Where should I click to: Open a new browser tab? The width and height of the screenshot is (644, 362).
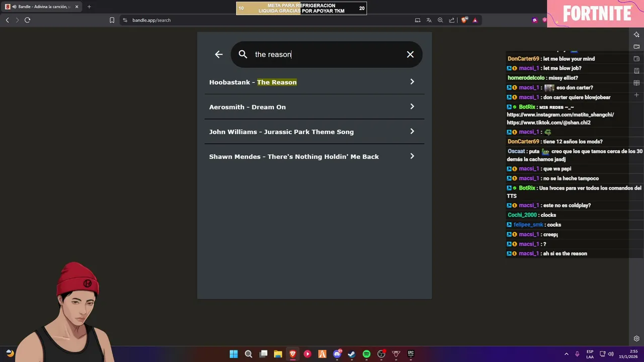[89, 7]
